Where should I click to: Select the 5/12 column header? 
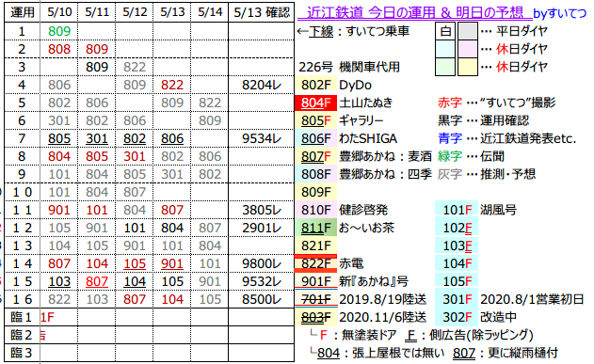coord(135,12)
